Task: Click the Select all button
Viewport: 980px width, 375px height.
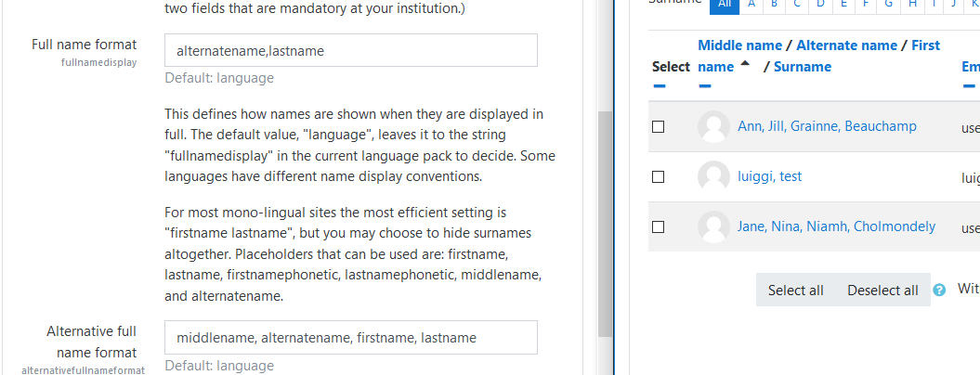Action: tap(796, 290)
